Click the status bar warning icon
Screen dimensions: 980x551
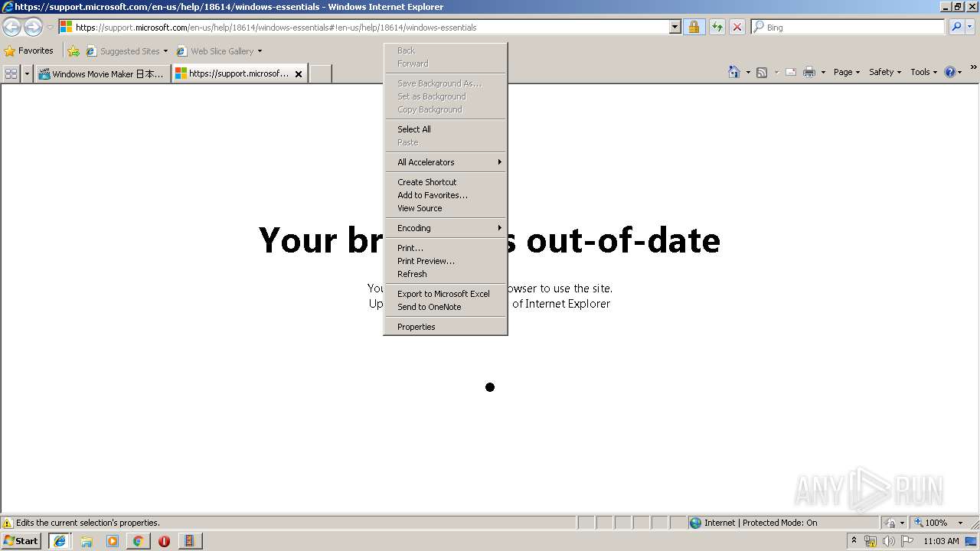(x=8, y=523)
